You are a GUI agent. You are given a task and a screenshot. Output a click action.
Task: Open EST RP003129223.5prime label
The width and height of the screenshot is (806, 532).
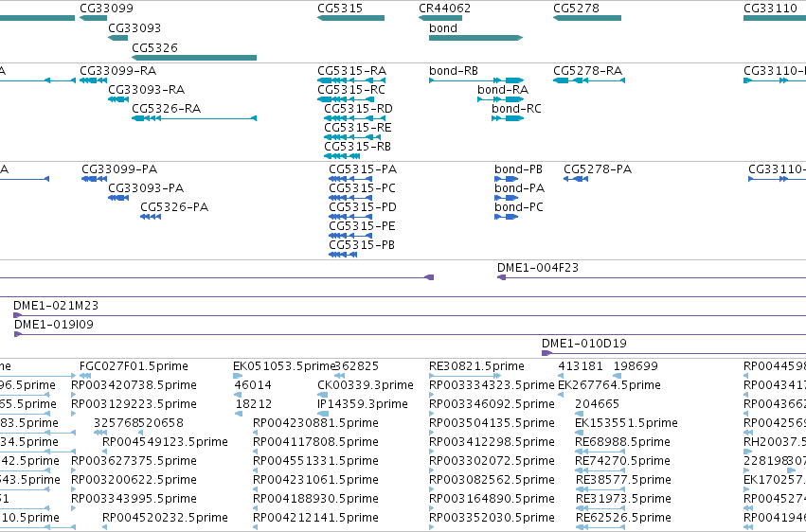pos(134,404)
